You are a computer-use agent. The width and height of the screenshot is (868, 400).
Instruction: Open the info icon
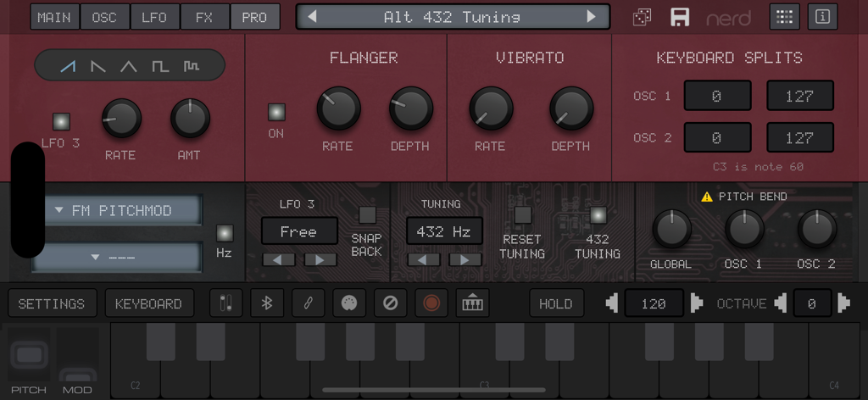(822, 17)
